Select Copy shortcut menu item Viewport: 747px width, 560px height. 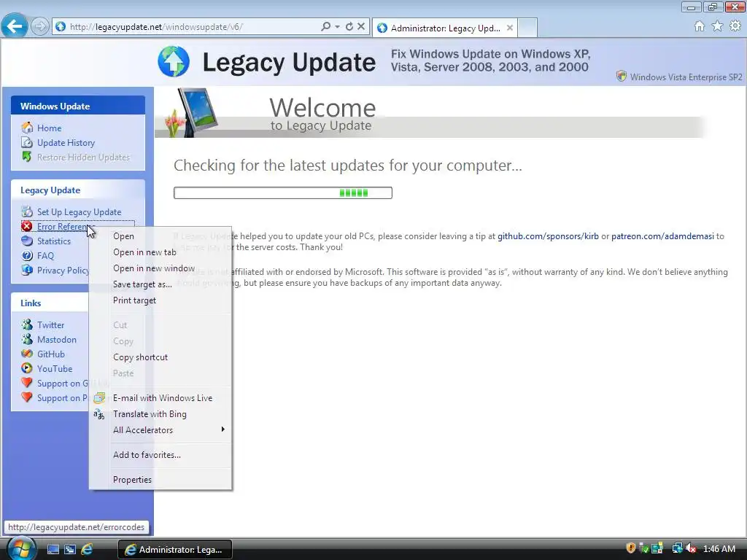coord(160,357)
